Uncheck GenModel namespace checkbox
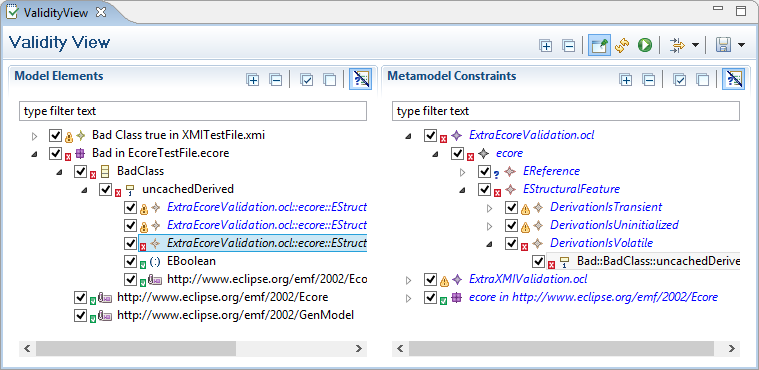The height and width of the screenshot is (370, 759). (x=80, y=315)
